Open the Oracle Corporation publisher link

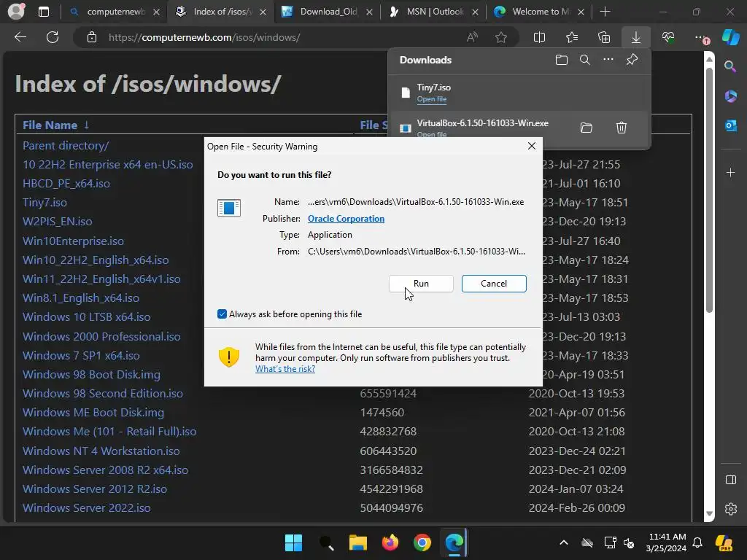coord(346,219)
